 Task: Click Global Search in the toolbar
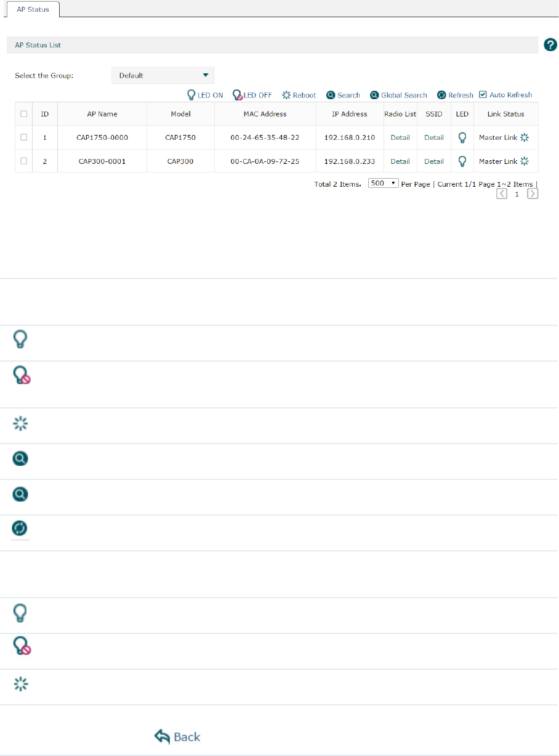[398, 96]
